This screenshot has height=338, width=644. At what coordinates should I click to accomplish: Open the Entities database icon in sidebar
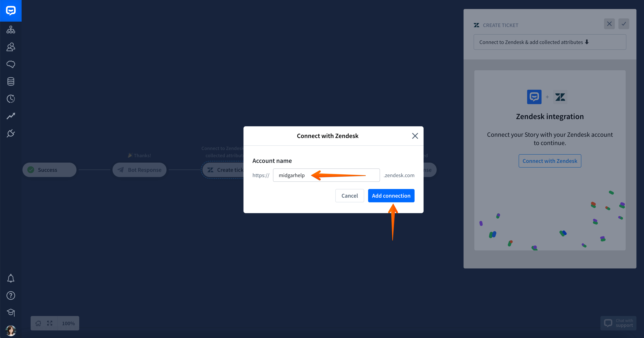(11, 81)
